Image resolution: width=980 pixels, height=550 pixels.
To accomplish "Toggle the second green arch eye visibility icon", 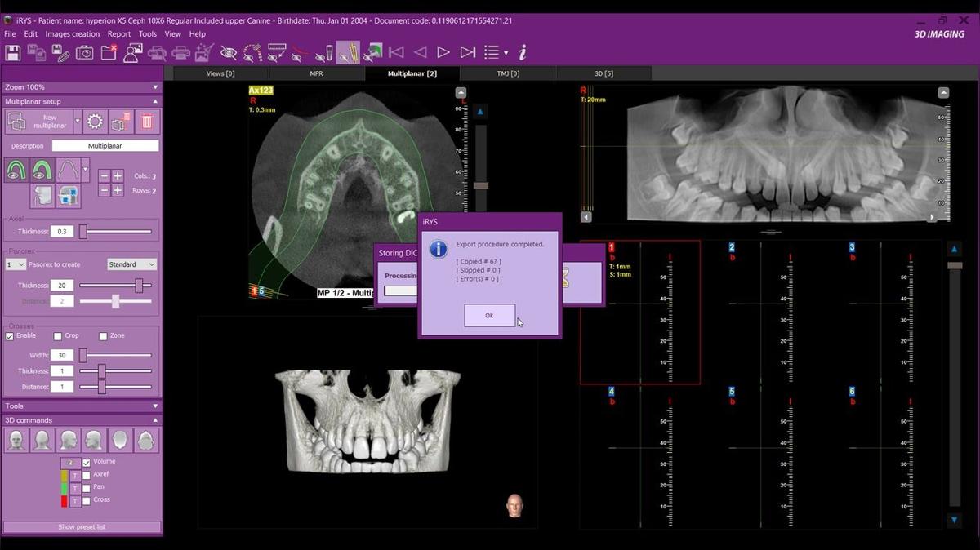I will click(x=42, y=170).
